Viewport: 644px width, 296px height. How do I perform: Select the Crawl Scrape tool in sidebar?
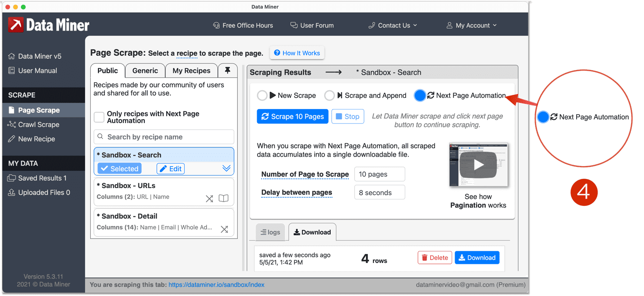pos(37,124)
